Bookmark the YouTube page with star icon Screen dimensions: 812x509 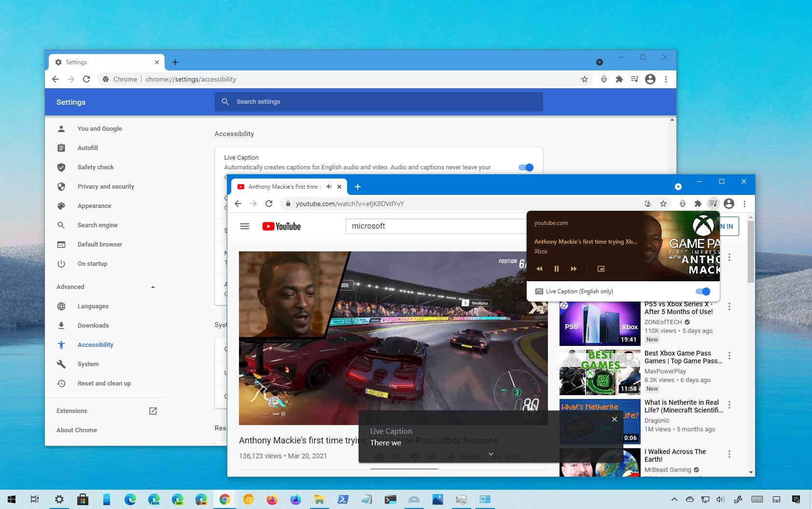point(663,204)
